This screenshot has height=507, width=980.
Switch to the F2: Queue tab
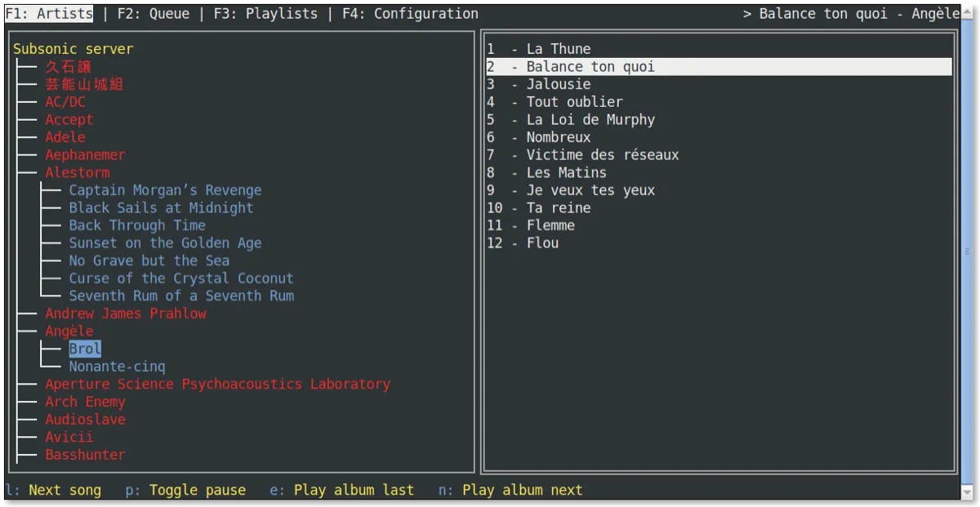click(x=153, y=14)
